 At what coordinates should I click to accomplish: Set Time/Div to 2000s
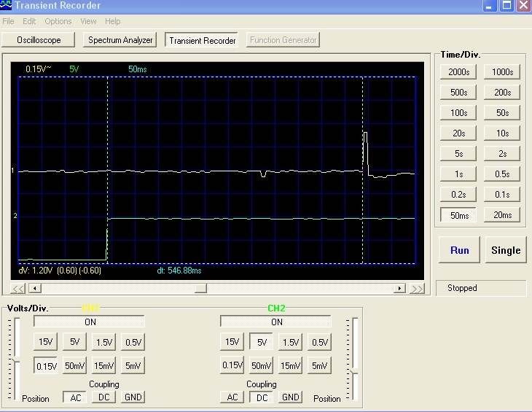(458, 72)
